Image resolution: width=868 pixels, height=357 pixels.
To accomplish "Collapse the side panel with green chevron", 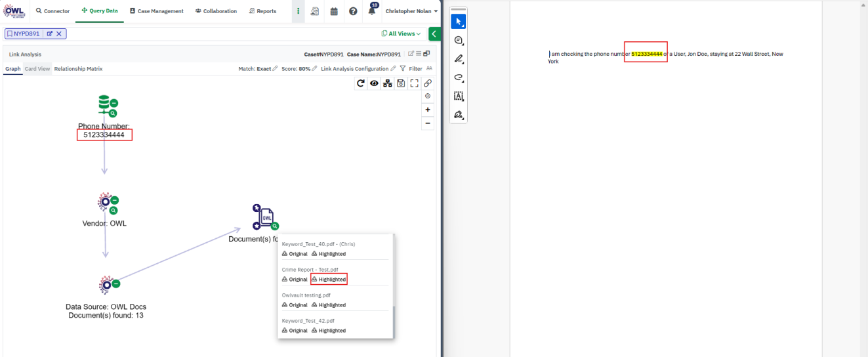I will coord(434,33).
